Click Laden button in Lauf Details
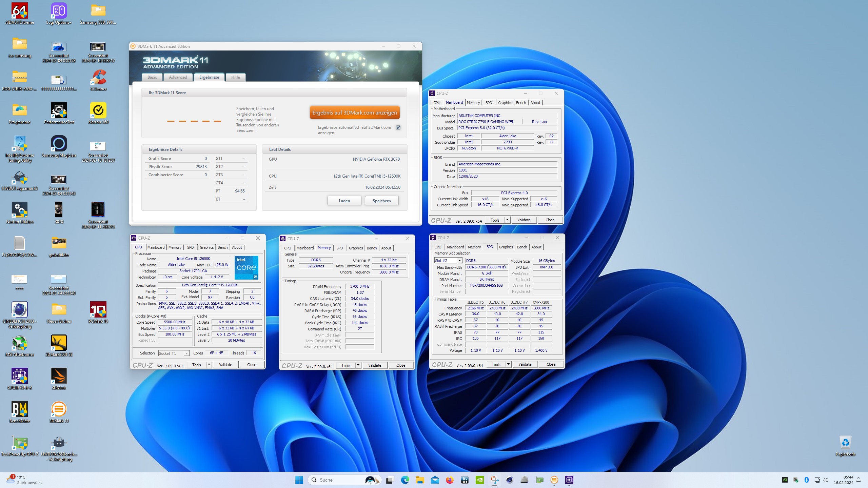This screenshot has height=488, width=868. (344, 201)
